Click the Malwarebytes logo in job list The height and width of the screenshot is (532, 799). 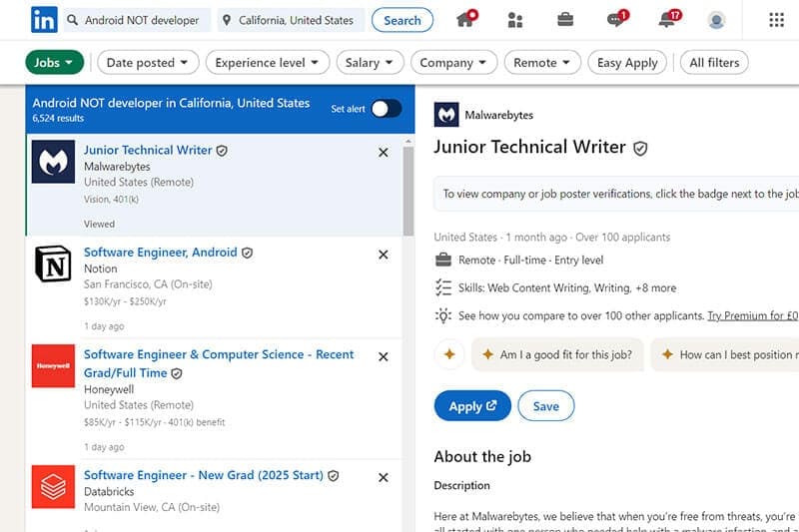pos(53,162)
